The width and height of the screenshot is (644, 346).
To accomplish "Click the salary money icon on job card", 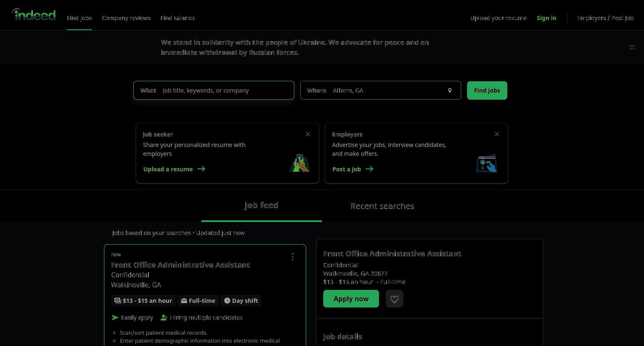I will 118,300.
